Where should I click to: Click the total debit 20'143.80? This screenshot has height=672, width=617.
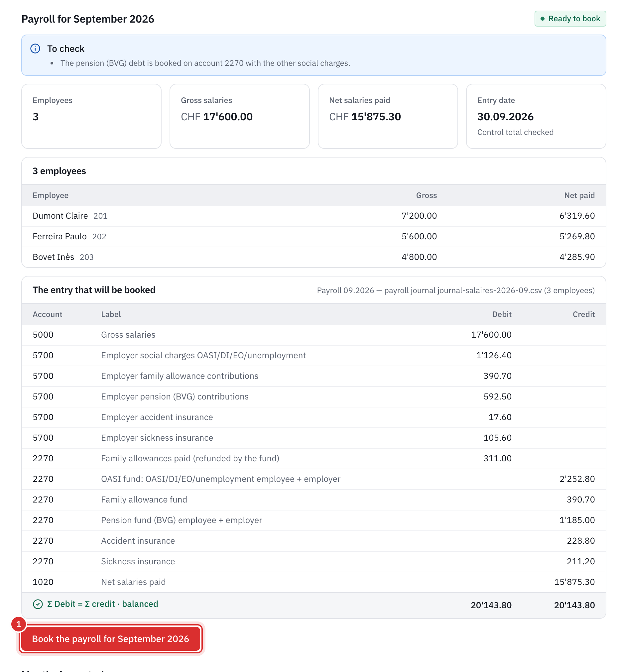[x=491, y=605]
